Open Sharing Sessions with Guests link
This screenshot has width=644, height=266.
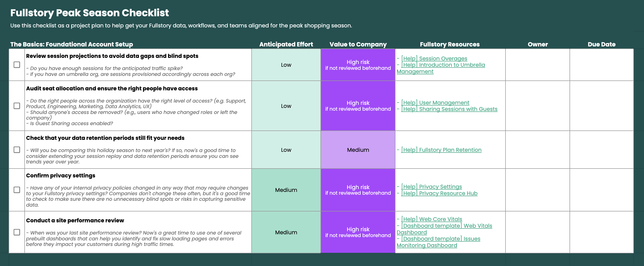click(449, 109)
